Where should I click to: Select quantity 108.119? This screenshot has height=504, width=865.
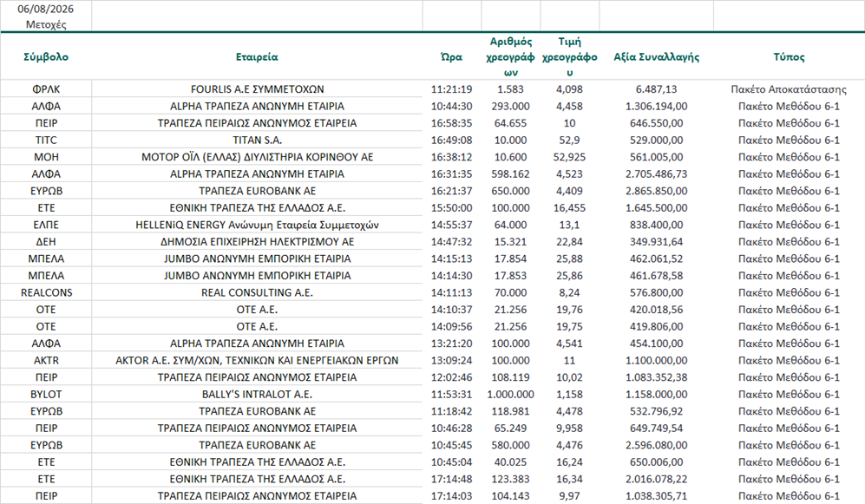click(x=511, y=377)
